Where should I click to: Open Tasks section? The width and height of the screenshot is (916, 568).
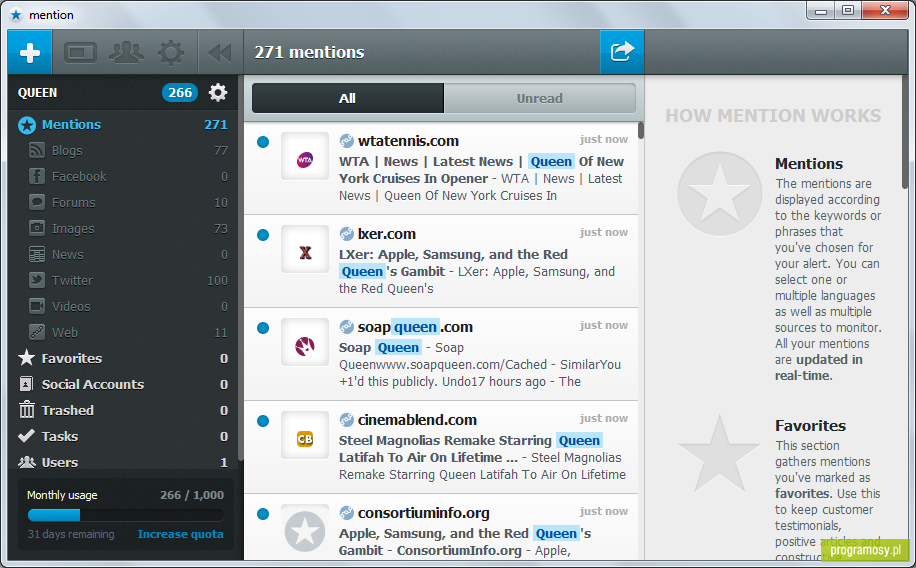[x=123, y=437]
